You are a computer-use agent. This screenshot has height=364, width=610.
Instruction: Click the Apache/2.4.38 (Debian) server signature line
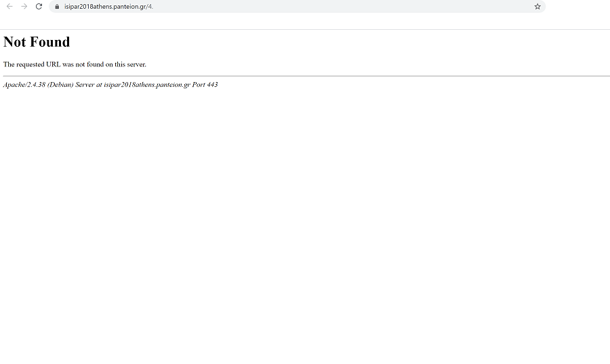tap(110, 84)
